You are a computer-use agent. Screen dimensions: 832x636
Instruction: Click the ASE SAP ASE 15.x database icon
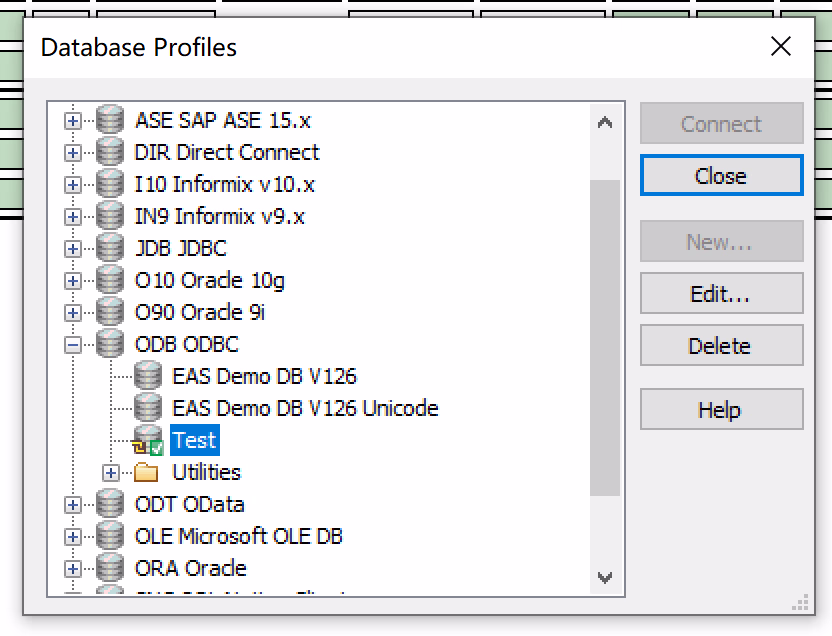110,121
